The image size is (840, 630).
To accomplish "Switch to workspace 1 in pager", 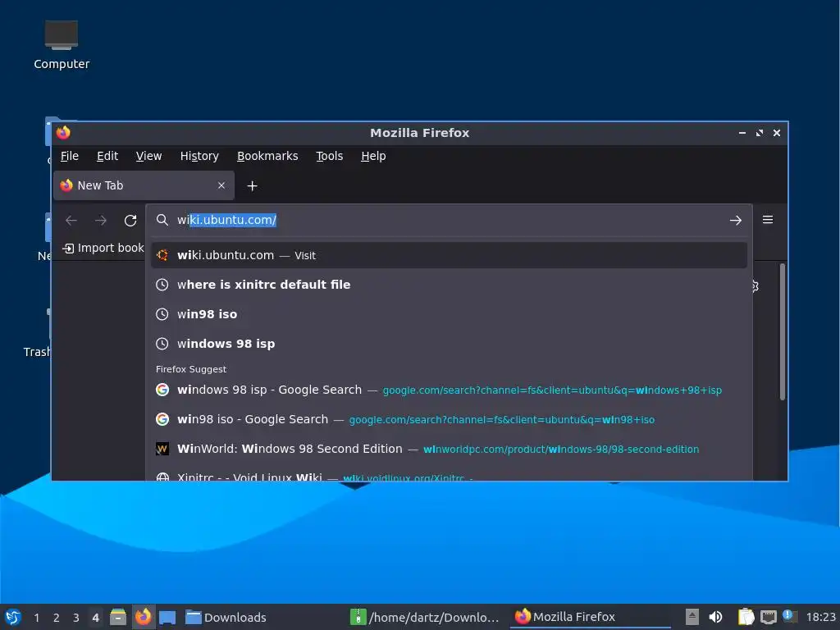I will click(36, 618).
